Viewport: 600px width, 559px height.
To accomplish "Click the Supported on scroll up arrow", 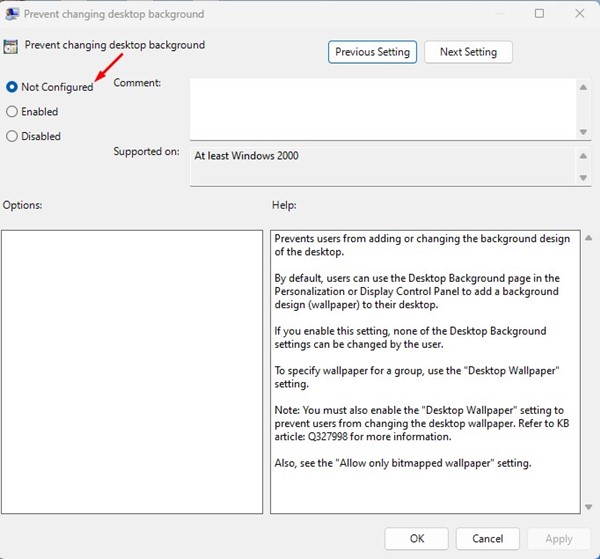I will click(x=583, y=156).
